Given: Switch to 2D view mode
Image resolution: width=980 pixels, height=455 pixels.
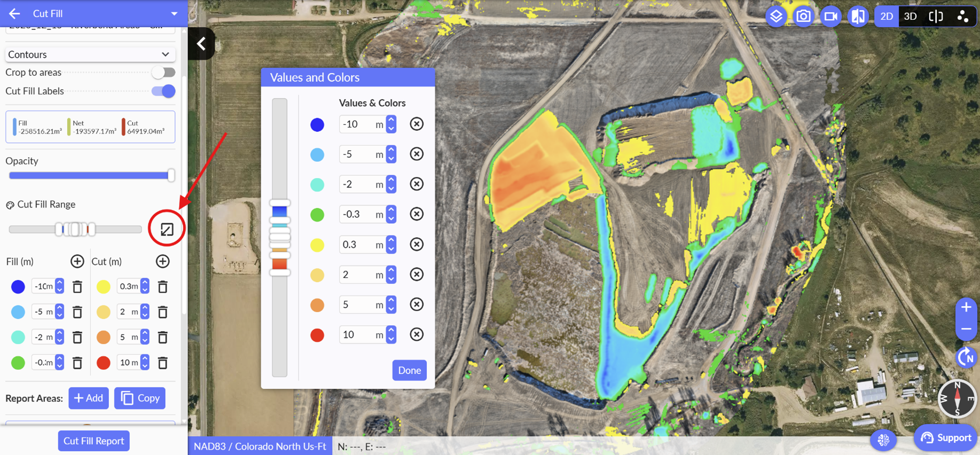Looking at the screenshot, I should (x=887, y=17).
